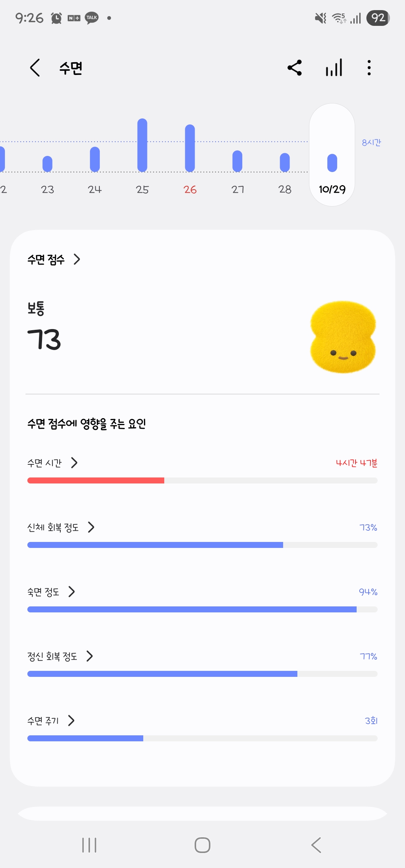Expand 수면 점수 details chevron

pyautogui.click(x=77, y=259)
